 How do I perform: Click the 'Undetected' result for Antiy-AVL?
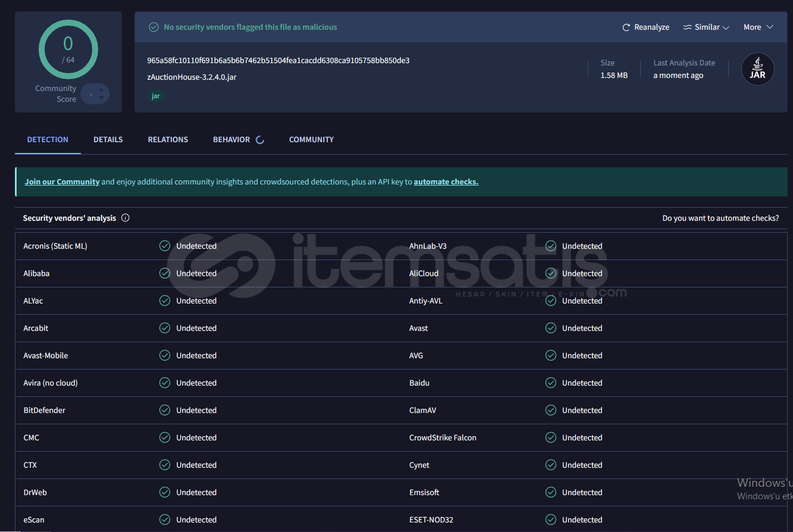tap(582, 301)
